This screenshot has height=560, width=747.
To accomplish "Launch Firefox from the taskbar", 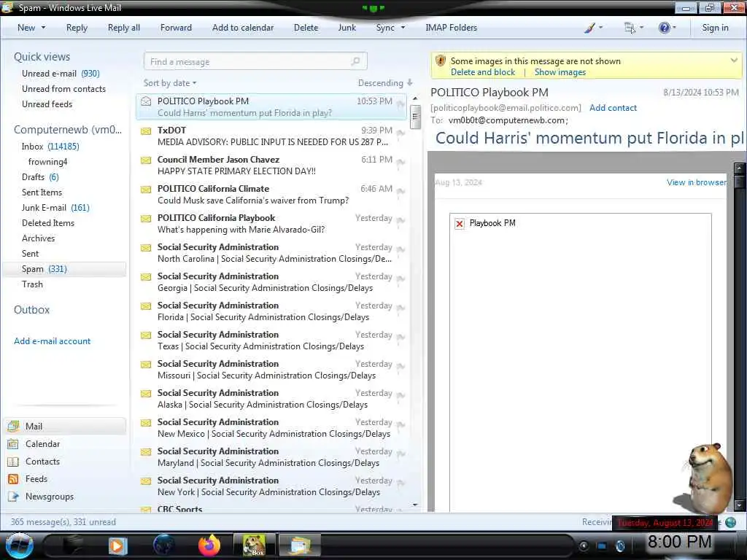I will coord(209,545).
